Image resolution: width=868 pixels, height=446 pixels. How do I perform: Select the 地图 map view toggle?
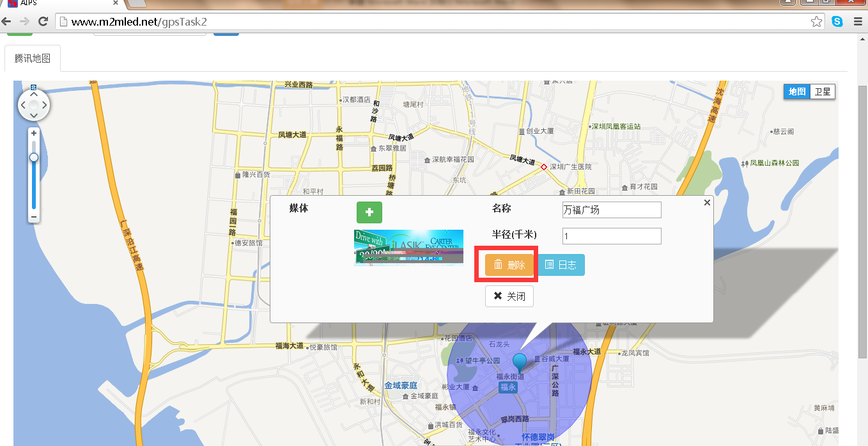coord(797,92)
